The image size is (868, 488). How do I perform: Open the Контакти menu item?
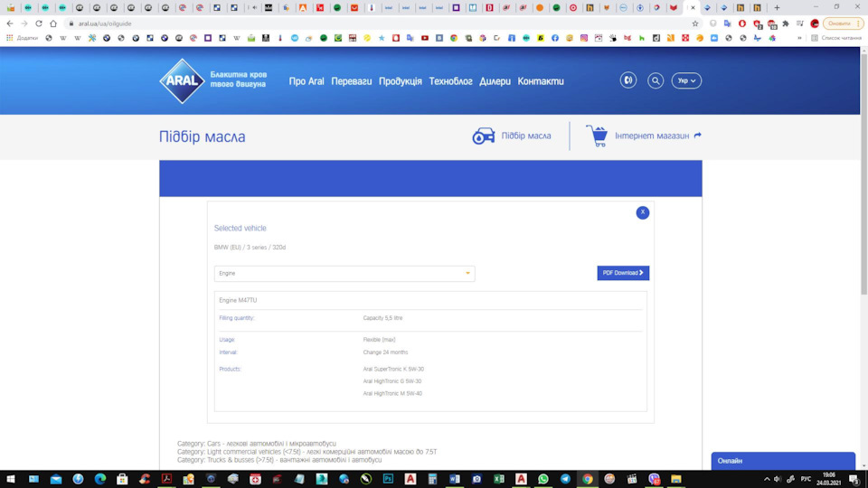coord(541,81)
